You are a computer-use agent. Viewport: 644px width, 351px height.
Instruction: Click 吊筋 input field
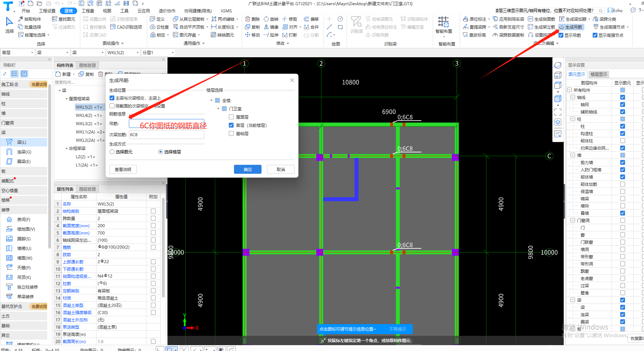point(167,124)
